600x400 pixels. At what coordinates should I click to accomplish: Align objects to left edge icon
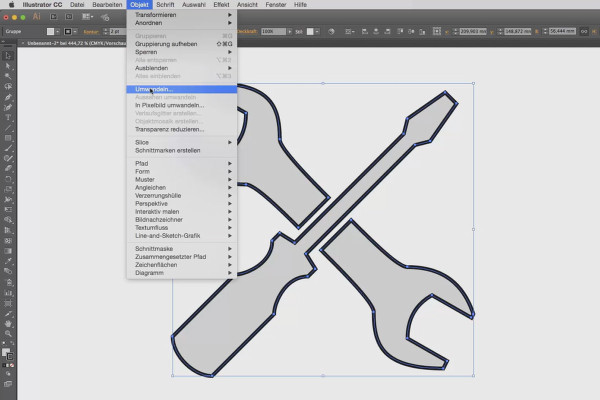point(365,31)
